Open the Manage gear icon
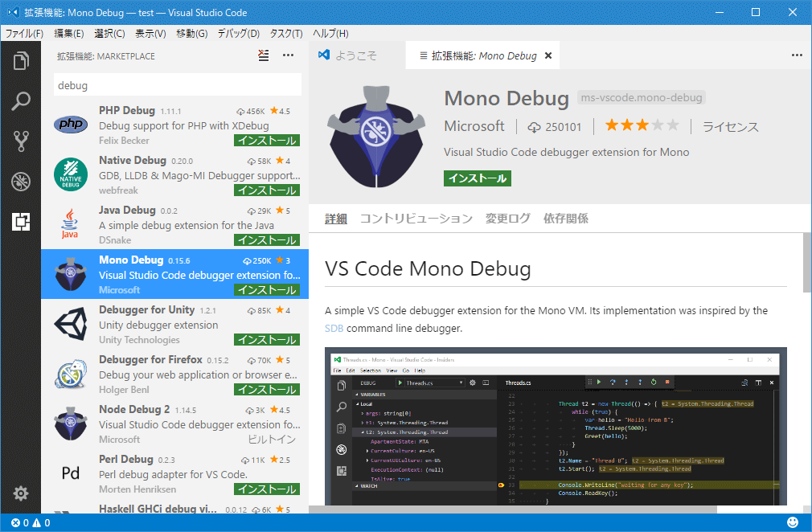 [21, 493]
